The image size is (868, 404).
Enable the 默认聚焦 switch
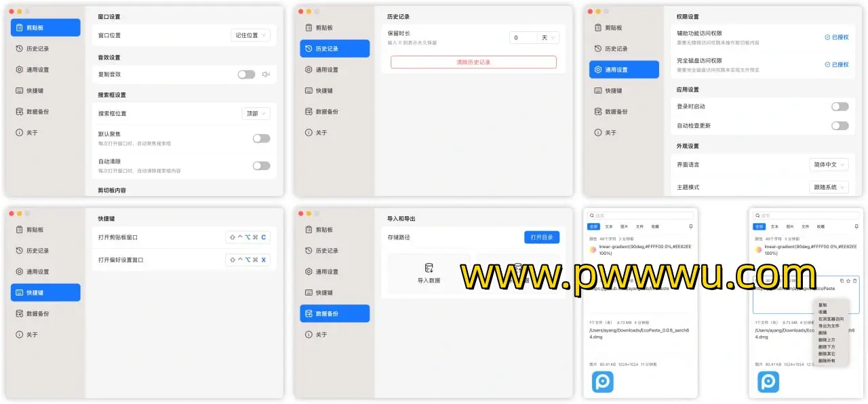point(261,138)
